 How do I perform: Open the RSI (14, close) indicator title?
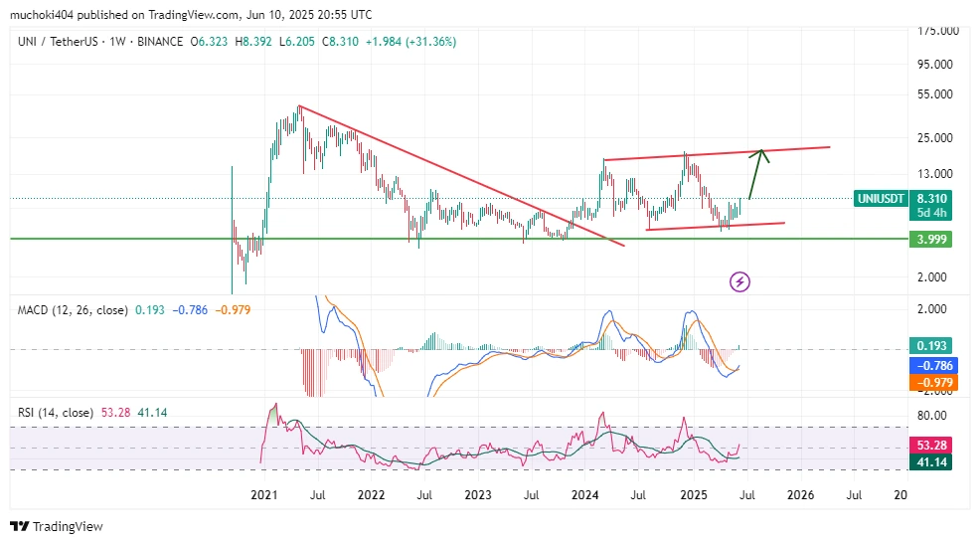coord(56,412)
